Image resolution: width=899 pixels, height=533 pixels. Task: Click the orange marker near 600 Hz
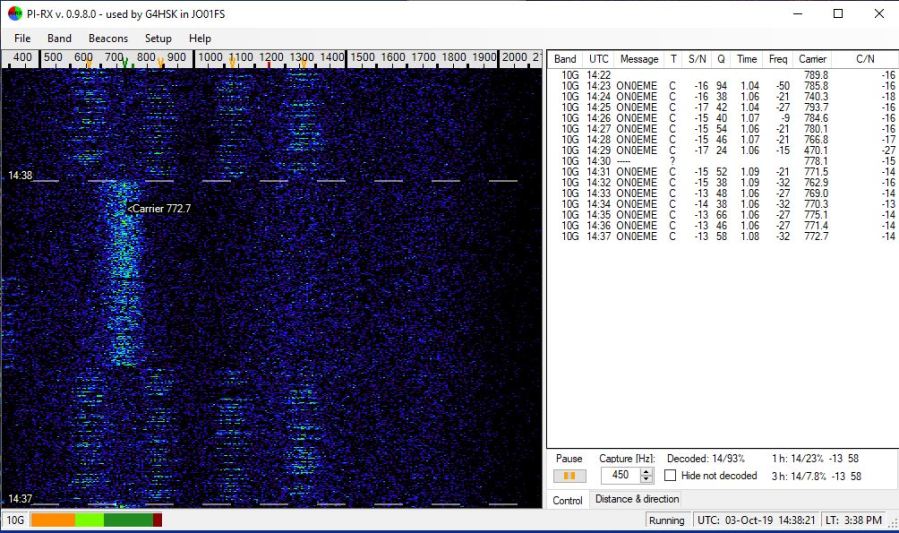(88, 64)
